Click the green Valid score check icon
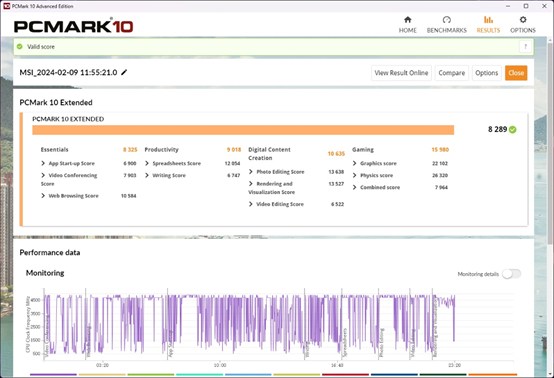 (x=20, y=47)
